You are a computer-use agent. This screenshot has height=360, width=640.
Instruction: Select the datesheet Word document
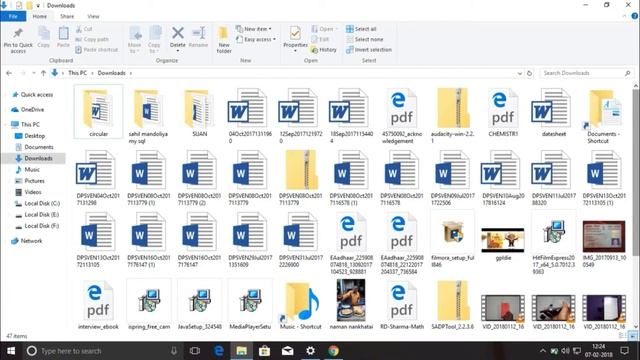point(553,112)
